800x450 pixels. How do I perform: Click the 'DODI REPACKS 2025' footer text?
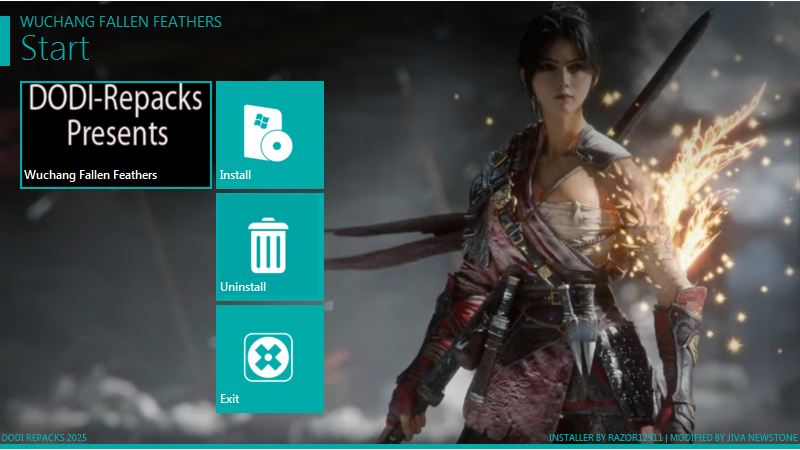coord(44,438)
